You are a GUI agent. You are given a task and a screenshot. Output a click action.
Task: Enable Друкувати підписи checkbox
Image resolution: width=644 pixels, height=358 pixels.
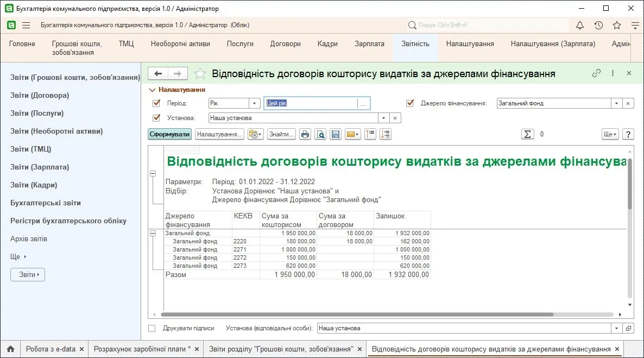[152, 329]
